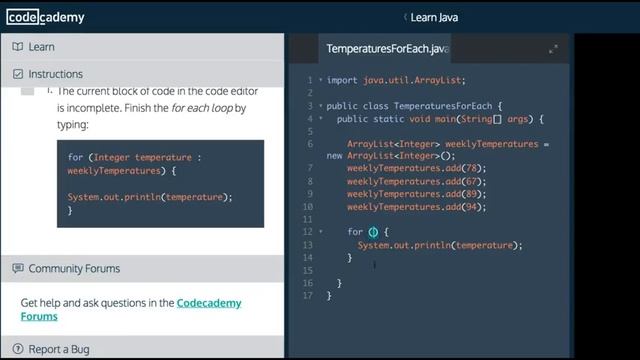The height and width of the screenshot is (360, 640).
Task: Click the import java.util.ArrayList line
Action: tap(396, 80)
